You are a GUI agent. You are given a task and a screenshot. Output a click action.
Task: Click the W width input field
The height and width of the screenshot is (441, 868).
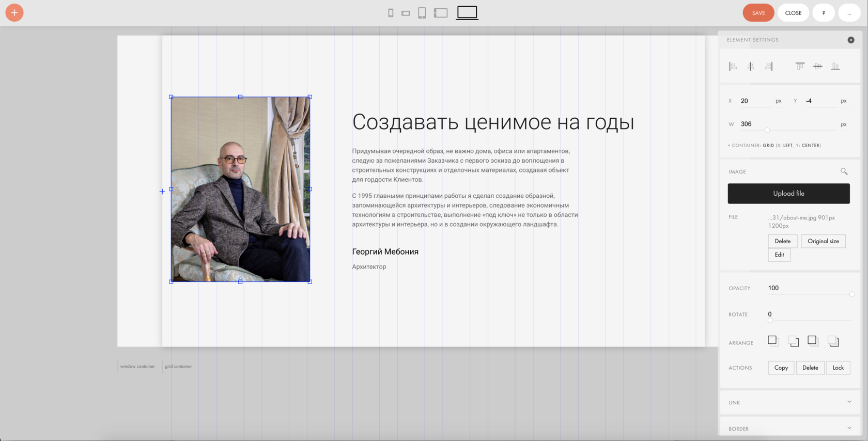pos(788,124)
